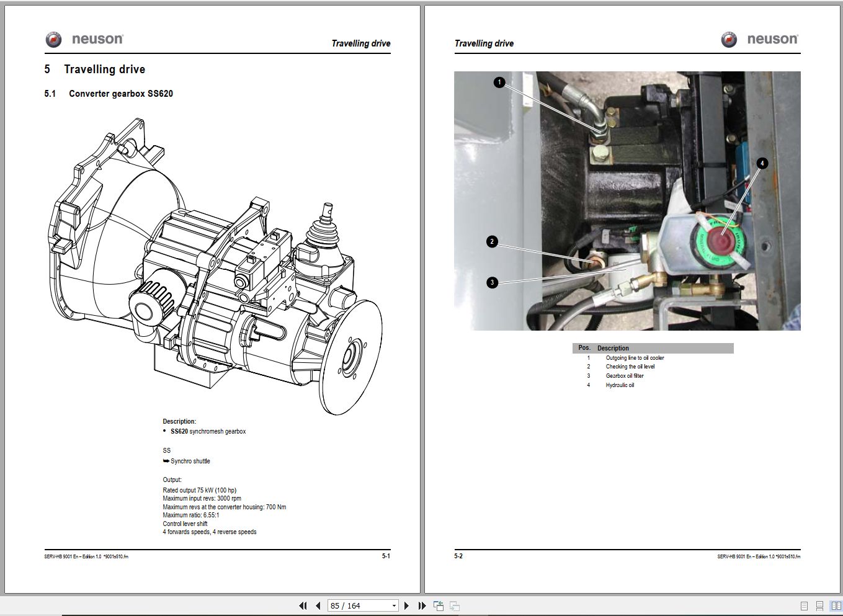Rotate the page counterclockwise
This screenshot has width=843, height=616.
pos(439,605)
